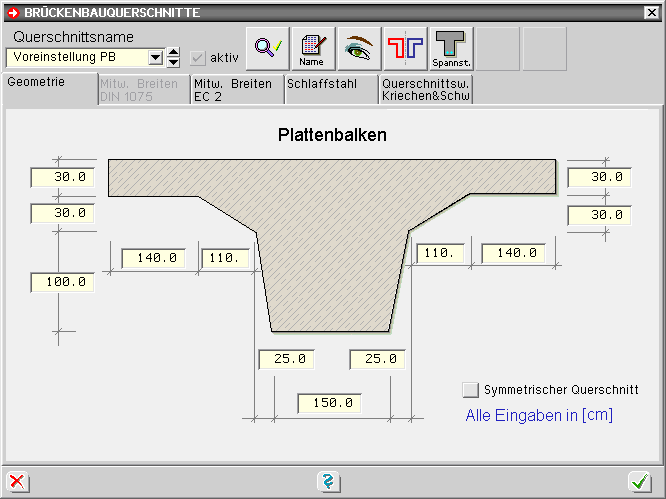Select the Geometrie tab
Viewport: 666px width, 499px height.
[36, 82]
